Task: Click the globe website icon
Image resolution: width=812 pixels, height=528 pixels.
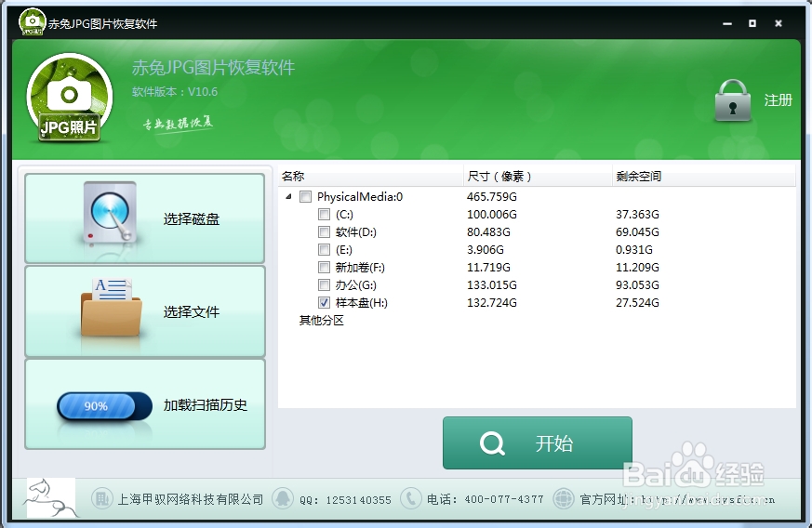Action: pos(564,499)
